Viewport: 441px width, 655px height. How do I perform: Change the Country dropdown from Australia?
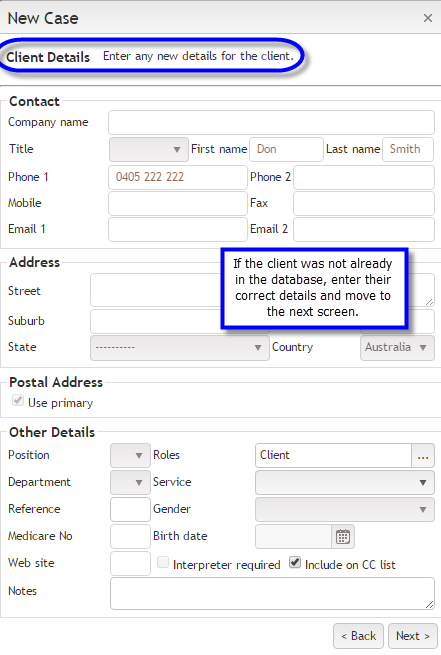[397, 348]
